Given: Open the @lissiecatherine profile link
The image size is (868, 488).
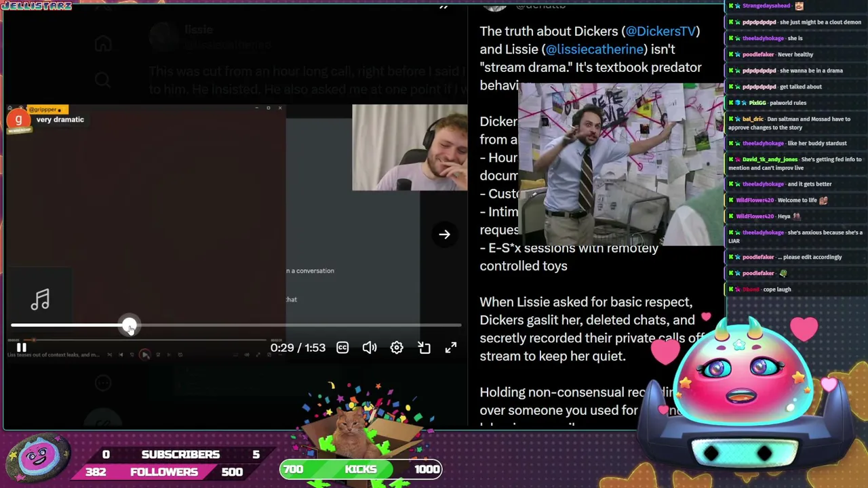Looking at the screenshot, I should [595, 49].
